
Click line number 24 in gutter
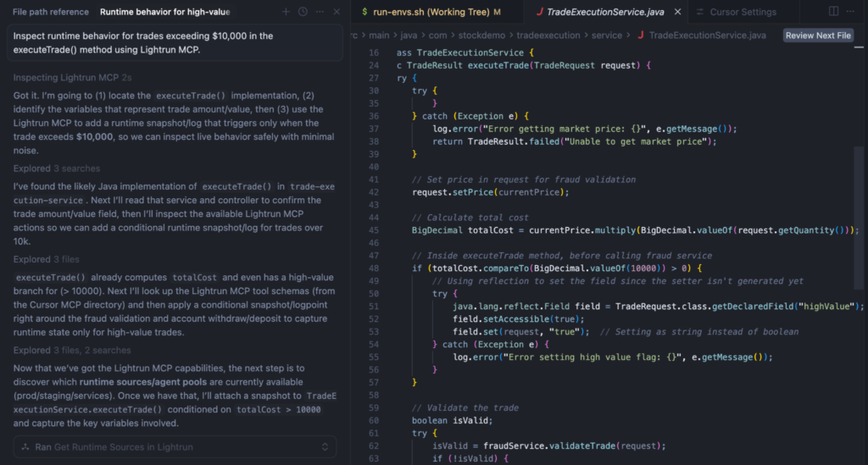(x=374, y=65)
